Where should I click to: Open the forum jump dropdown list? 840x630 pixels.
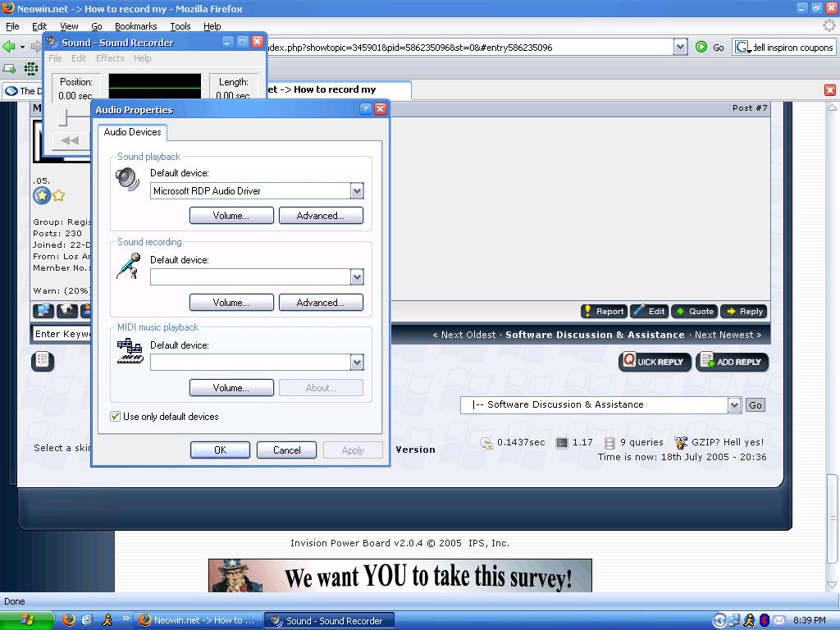pyautogui.click(x=734, y=405)
